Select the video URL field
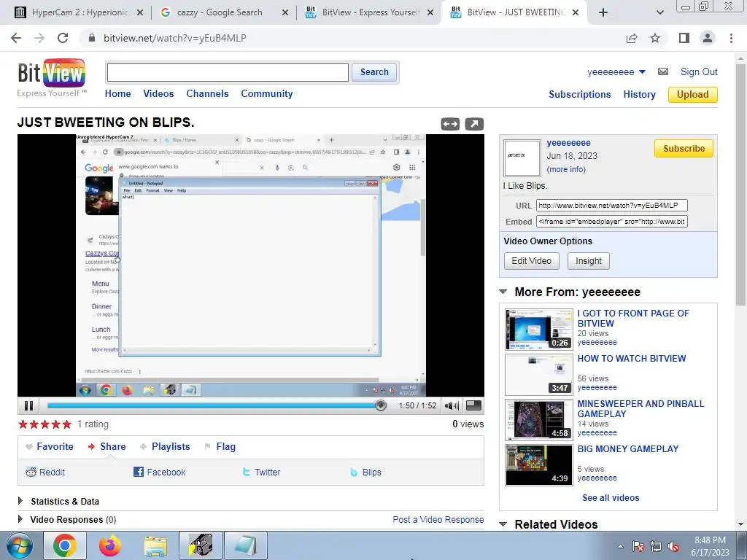 (612, 205)
